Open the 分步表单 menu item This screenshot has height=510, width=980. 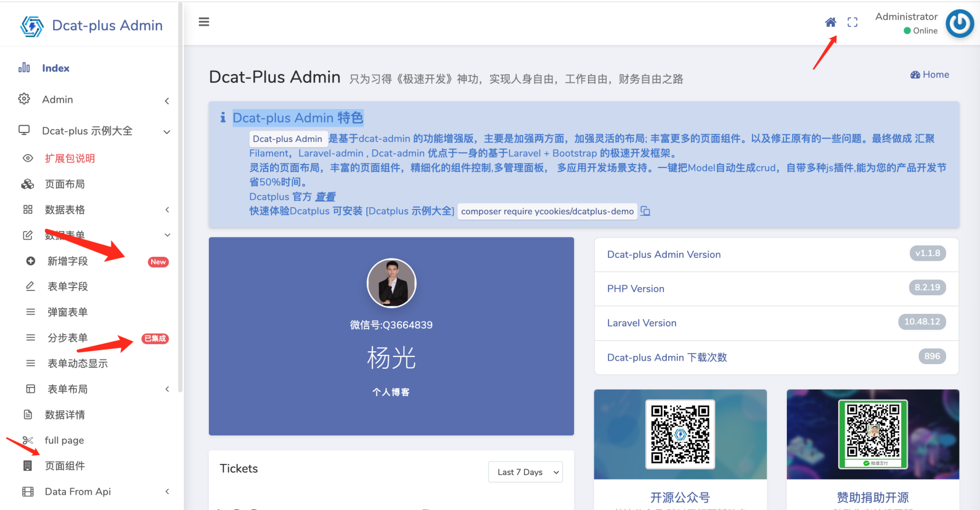[68, 337]
